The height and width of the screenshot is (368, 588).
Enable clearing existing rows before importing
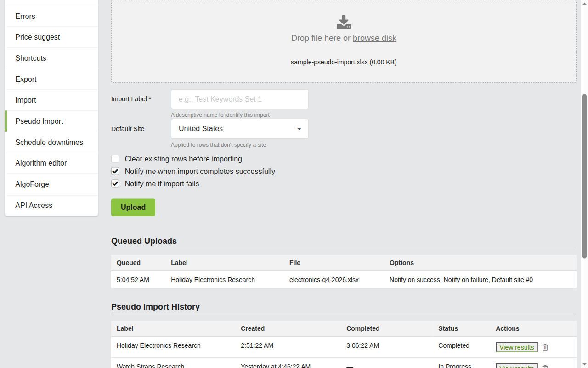(x=115, y=158)
